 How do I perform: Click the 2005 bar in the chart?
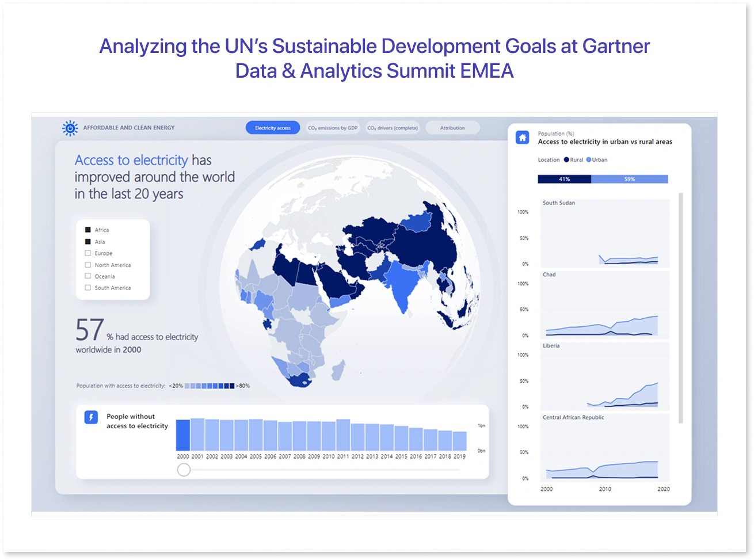[256, 435]
